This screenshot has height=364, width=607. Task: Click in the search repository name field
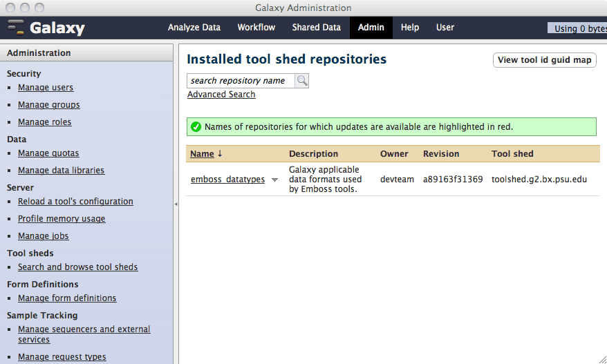pyautogui.click(x=241, y=81)
